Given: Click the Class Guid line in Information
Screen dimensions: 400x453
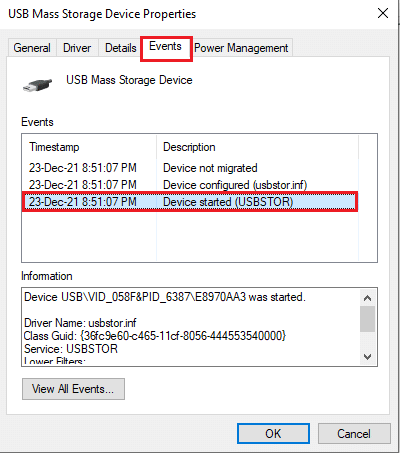Looking at the screenshot, I should coord(155,336).
